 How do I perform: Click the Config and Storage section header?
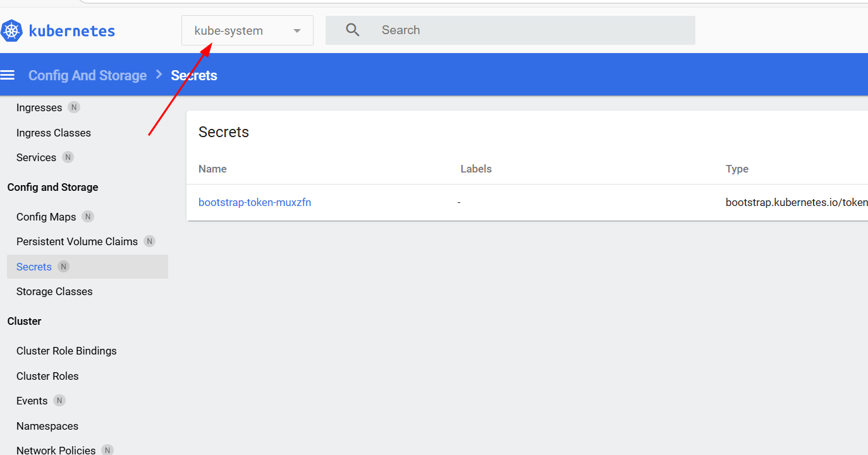click(x=52, y=187)
